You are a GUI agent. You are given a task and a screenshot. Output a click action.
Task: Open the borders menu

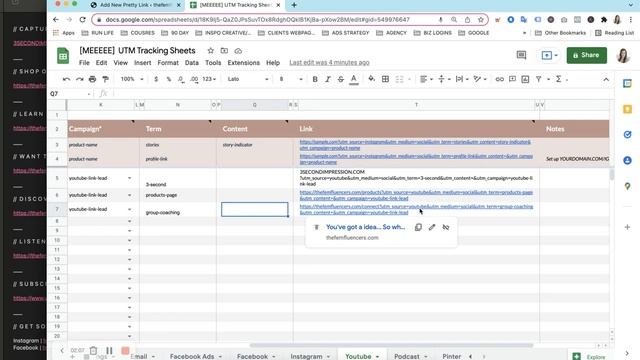point(385,79)
